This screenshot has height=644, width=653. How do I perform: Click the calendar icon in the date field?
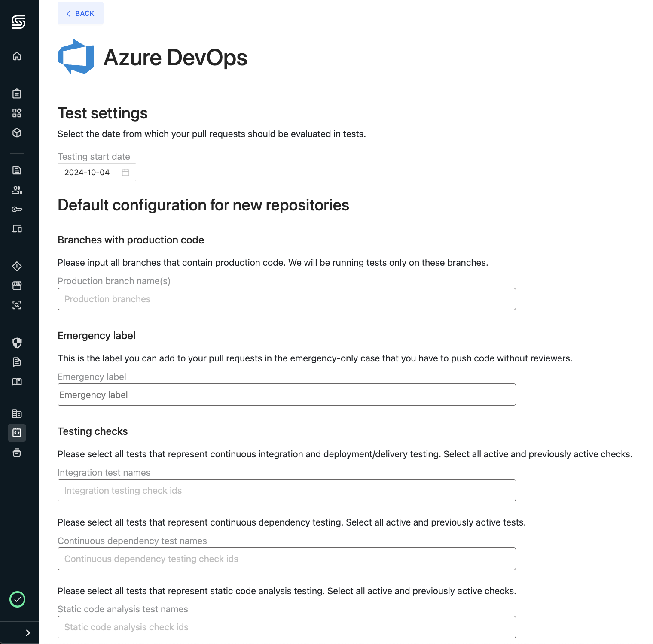click(125, 172)
